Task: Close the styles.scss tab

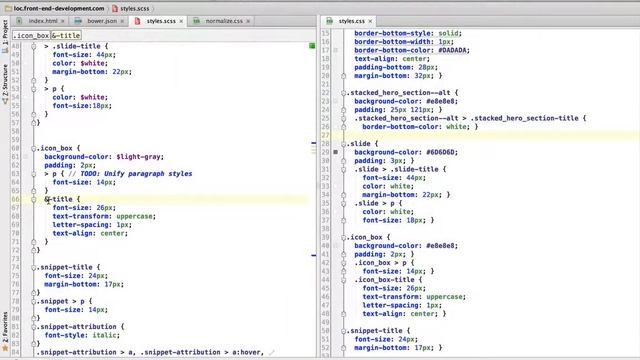Action: [x=181, y=21]
